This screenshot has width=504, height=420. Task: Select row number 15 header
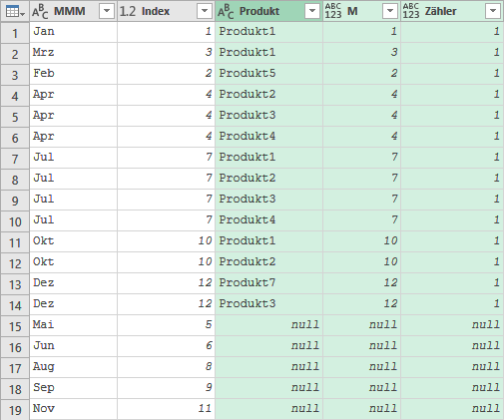tap(15, 326)
